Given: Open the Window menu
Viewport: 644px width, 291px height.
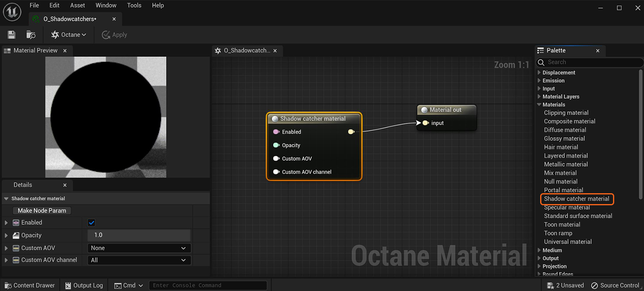Looking at the screenshot, I should click(106, 5).
